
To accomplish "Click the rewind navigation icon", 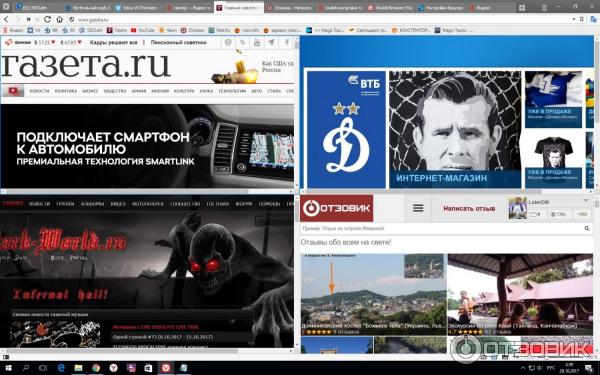I will point(29,19).
